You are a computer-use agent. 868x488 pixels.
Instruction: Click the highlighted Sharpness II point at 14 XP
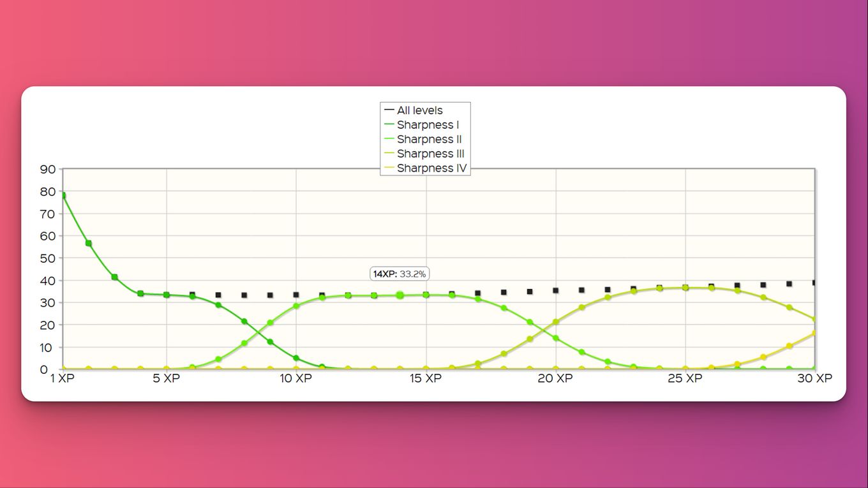(400, 295)
